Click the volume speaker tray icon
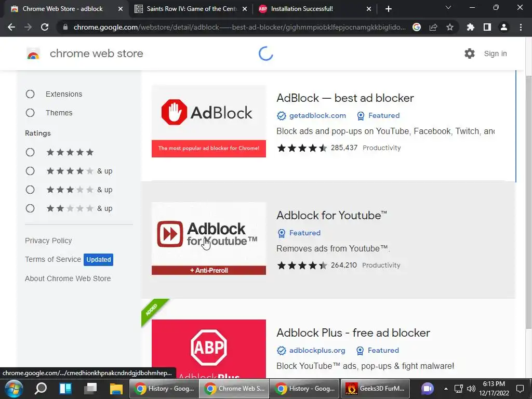Viewport: 532px width, 399px height. [x=471, y=389]
